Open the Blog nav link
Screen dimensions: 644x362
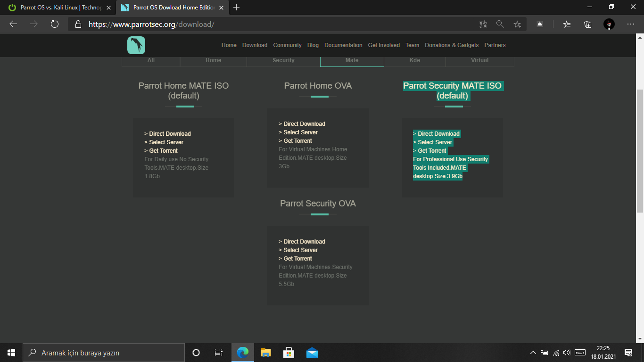pos(313,45)
